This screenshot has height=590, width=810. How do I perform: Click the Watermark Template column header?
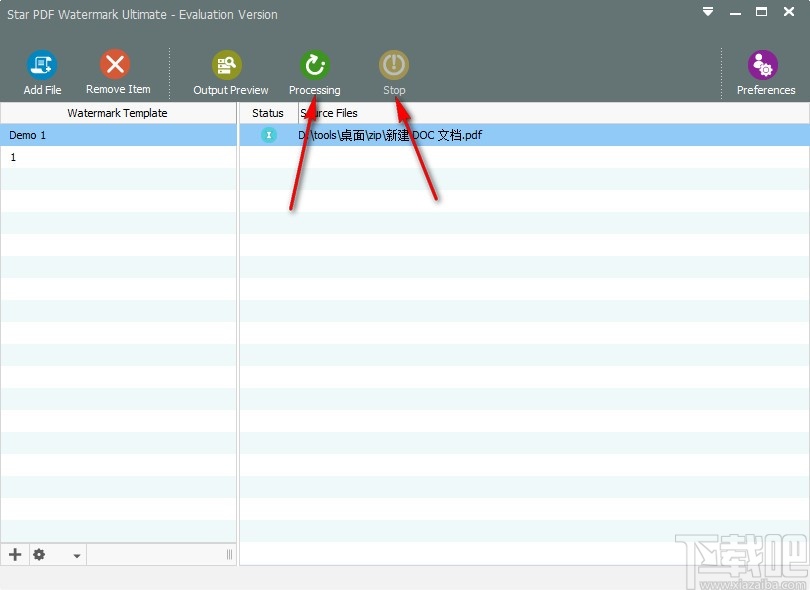(118, 113)
